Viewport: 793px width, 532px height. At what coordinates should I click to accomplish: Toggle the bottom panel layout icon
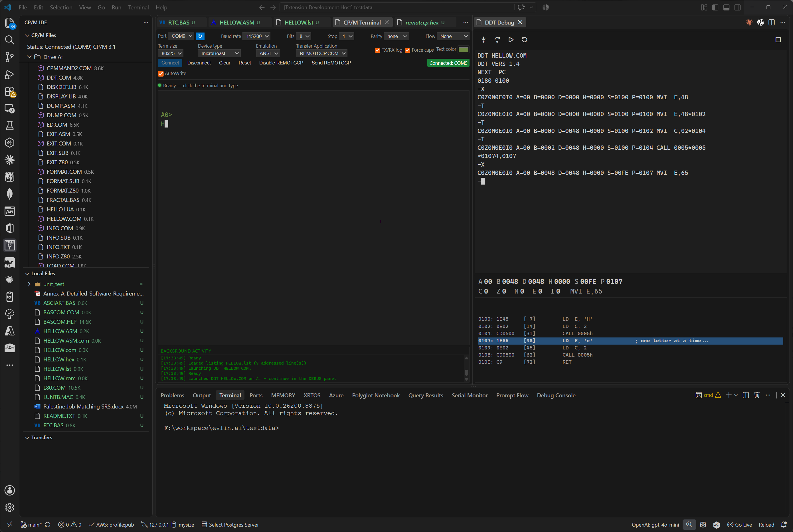727,7
